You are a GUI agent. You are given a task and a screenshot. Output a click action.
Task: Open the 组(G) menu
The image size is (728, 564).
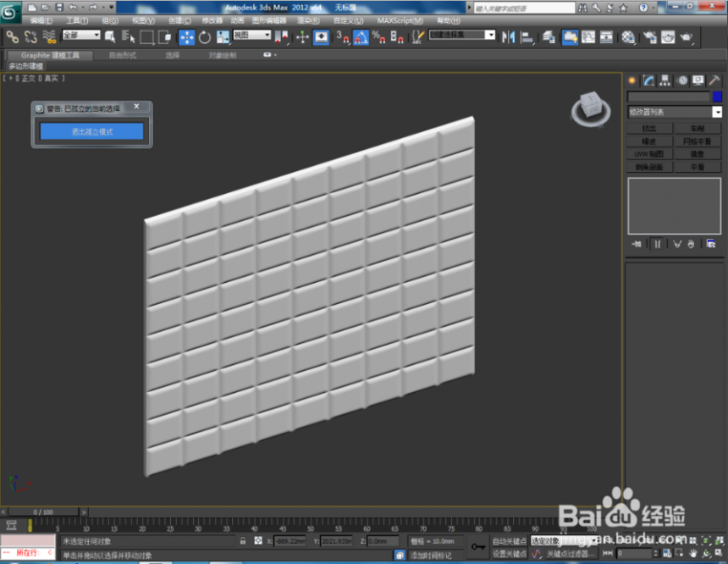110,20
